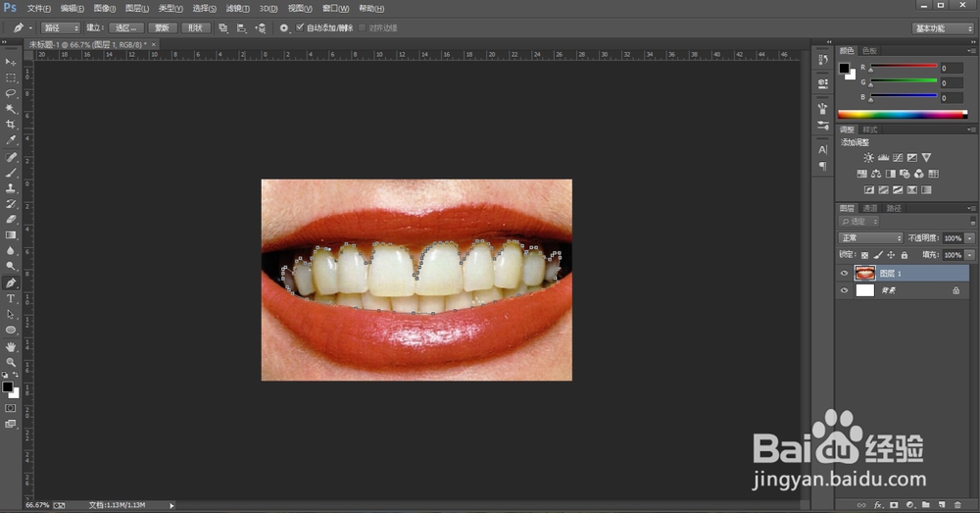
Task: Toggle 自动添加/删除 checkbox
Action: (x=300, y=27)
